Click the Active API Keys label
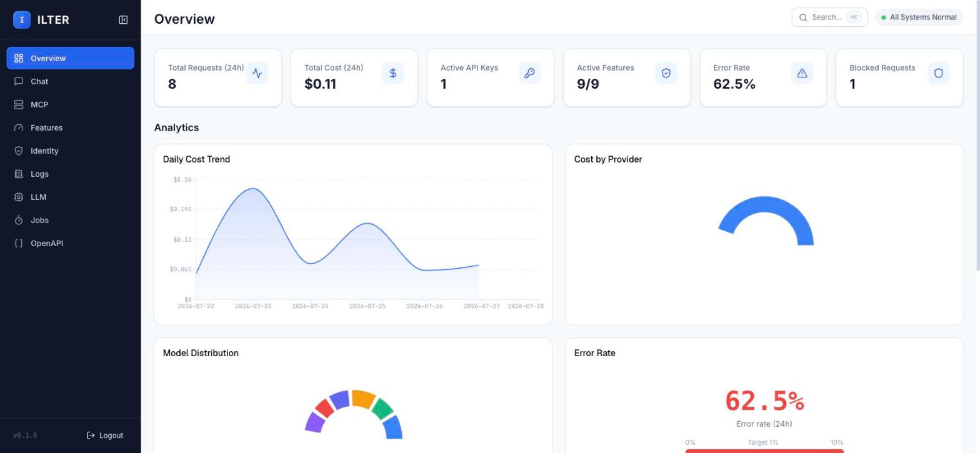The height and width of the screenshot is (453, 980). (x=469, y=67)
